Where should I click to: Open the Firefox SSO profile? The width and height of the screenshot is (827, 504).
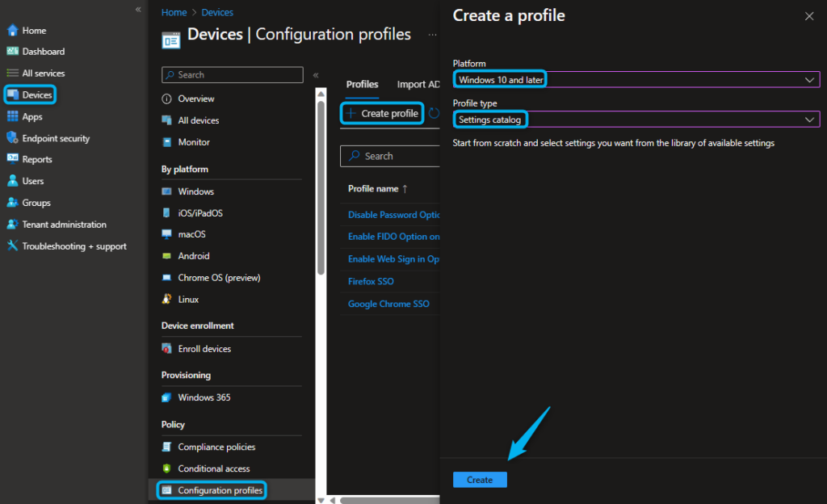[371, 281]
